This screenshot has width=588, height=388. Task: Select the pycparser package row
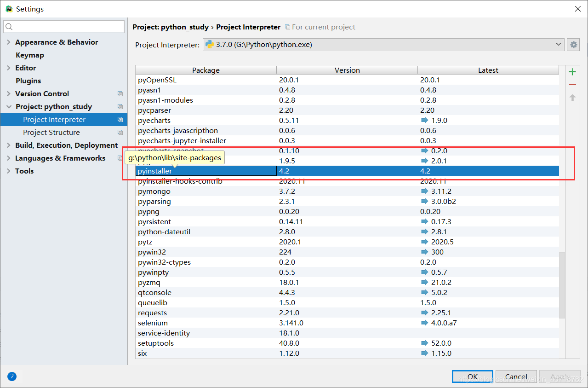pyautogui.click(x=347, y=110)
